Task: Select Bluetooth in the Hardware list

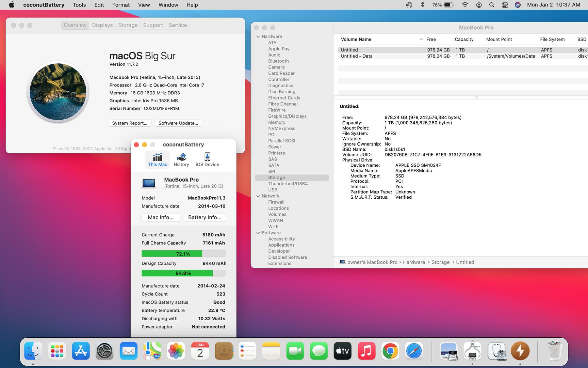Action: [278, 61]
